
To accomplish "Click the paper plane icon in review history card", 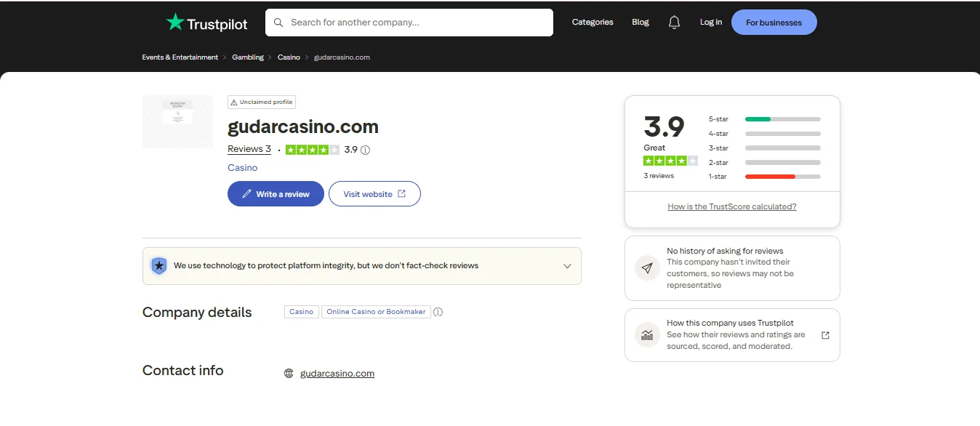I will coord(647,268).
